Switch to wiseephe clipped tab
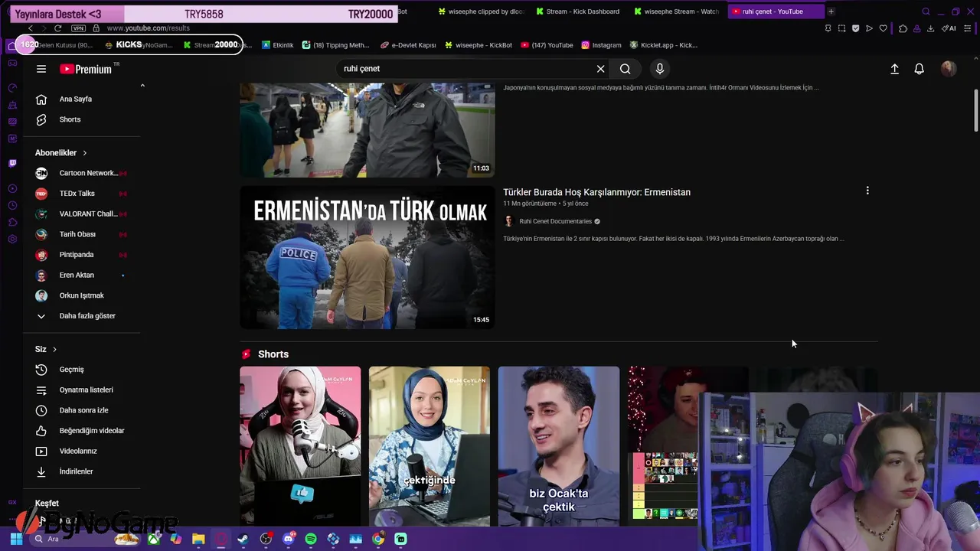 click(x=481, y=11)
